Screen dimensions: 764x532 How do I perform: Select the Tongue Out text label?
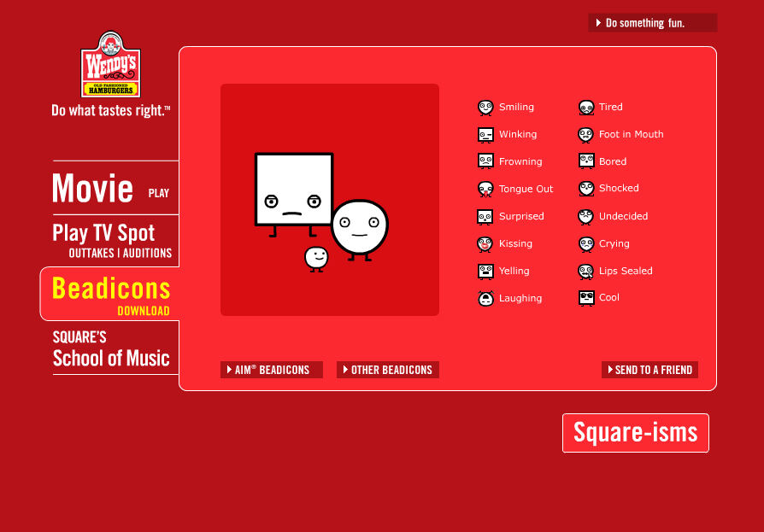[x=526, y=189]
